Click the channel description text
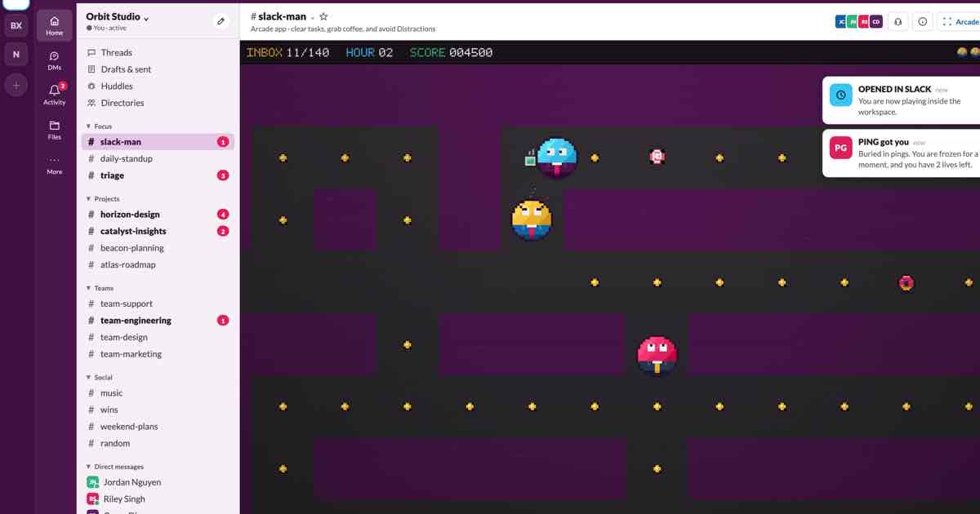This screenshot has width=980, height=514. 343,29
